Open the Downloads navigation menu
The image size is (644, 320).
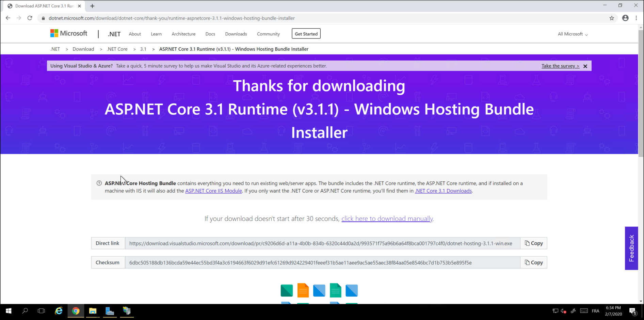click(236, 34)
